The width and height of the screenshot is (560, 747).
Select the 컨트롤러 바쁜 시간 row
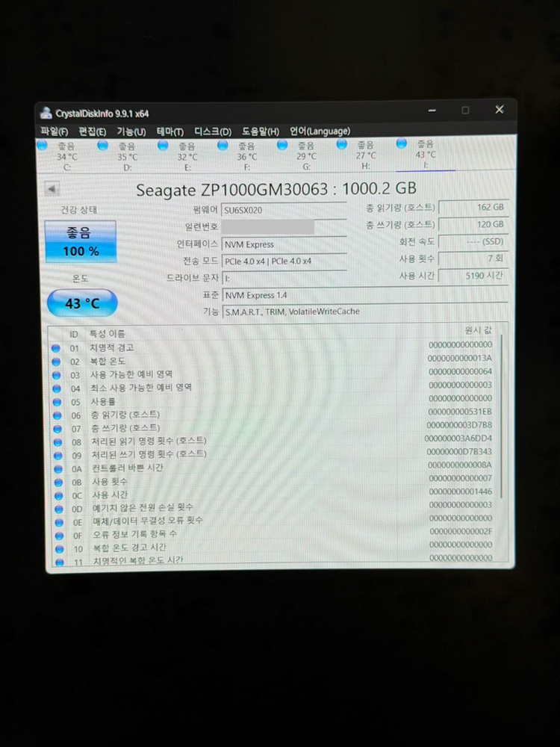pyautogui.click(x=274, y=467)
